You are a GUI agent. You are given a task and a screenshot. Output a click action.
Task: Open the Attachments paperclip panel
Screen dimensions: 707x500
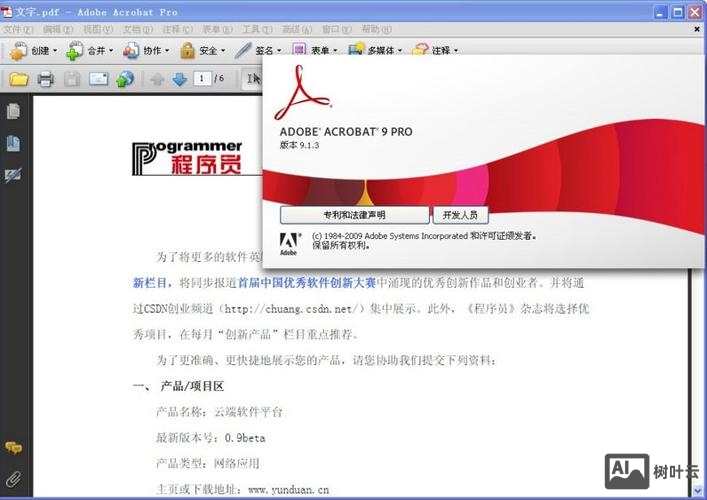14,479
